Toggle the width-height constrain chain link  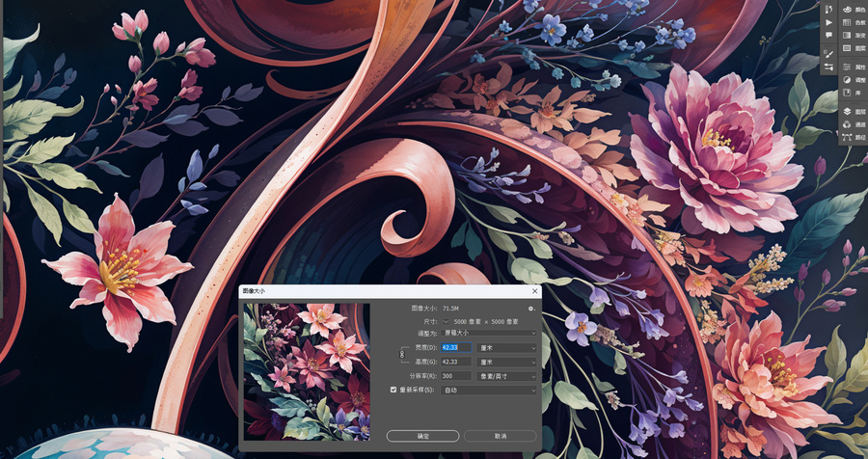[x=403, y=354]
